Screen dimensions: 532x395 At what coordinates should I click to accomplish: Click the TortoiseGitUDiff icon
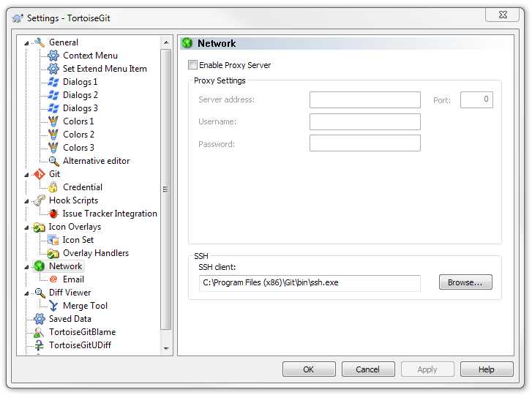point(40,345)
